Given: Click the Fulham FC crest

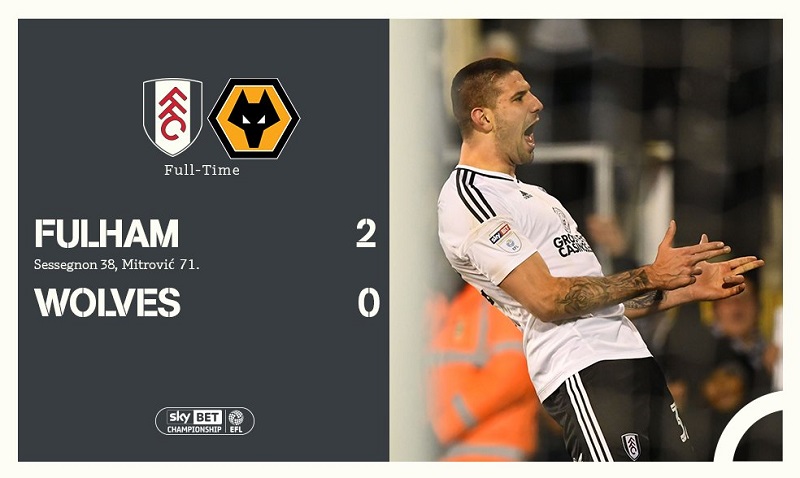Looking at the screenshot, I should 172,117.
